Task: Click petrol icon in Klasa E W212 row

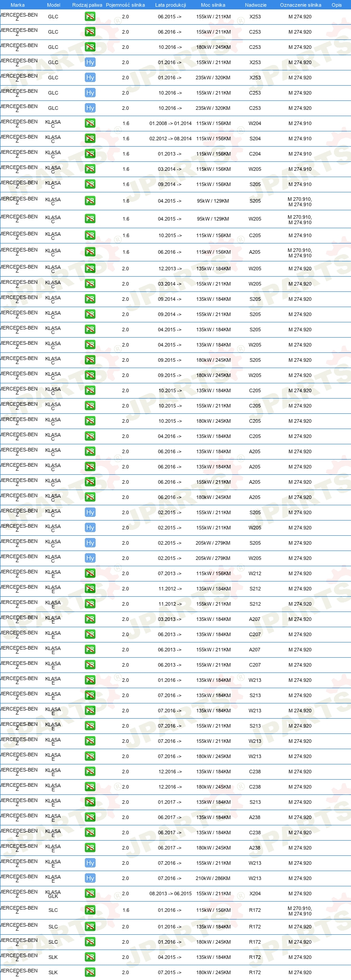Action: click(90, 574)
